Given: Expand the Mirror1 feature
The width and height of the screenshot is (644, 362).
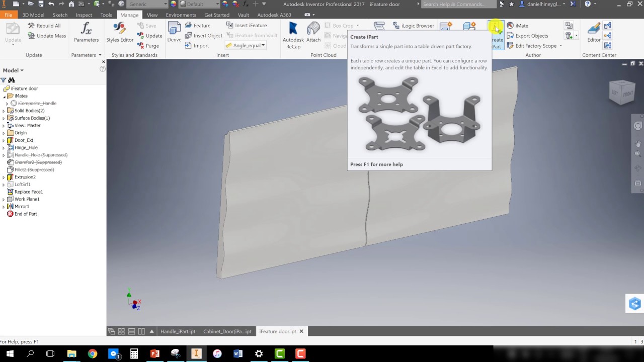Looking at the screenshot, I should point(4,207).
